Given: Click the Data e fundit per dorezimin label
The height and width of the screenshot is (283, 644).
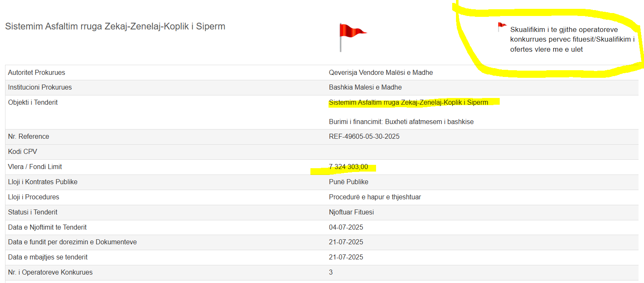Looking at the screenshot, I should tap(72, 242).
